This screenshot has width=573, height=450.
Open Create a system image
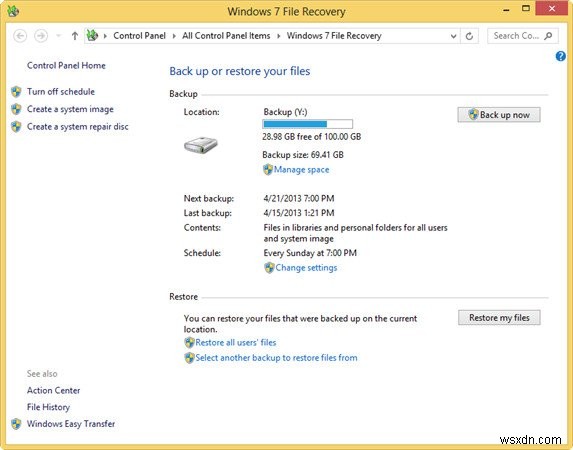[x=70, y=109]
